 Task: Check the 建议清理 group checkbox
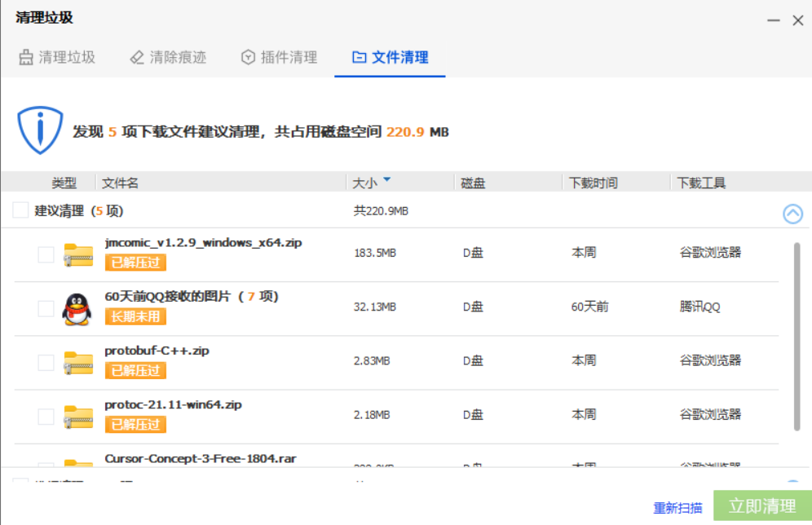20,210
